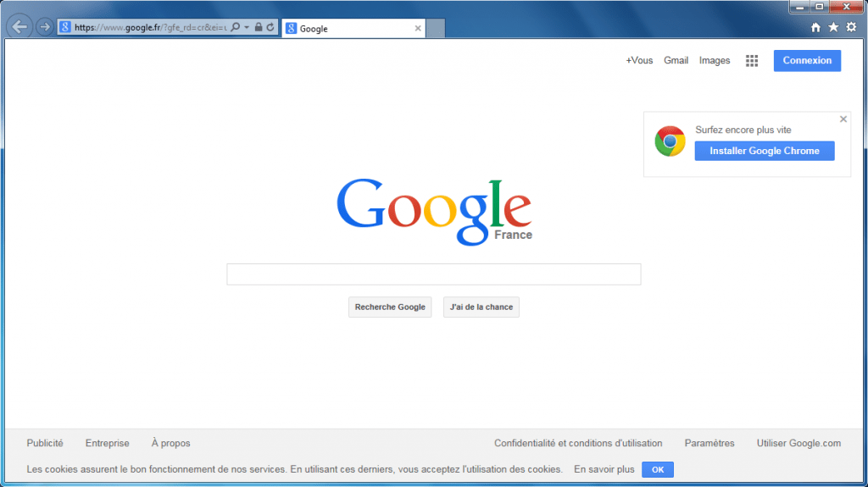Close the Google tab
Image resolution: width=868 pixels, height=487 pixels.
pos(417,28)
